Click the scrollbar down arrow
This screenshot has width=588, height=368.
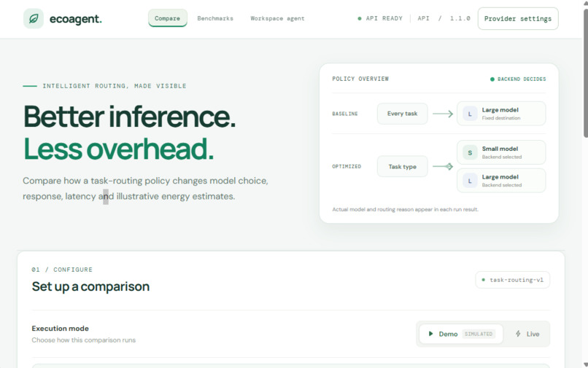[586, 364]
